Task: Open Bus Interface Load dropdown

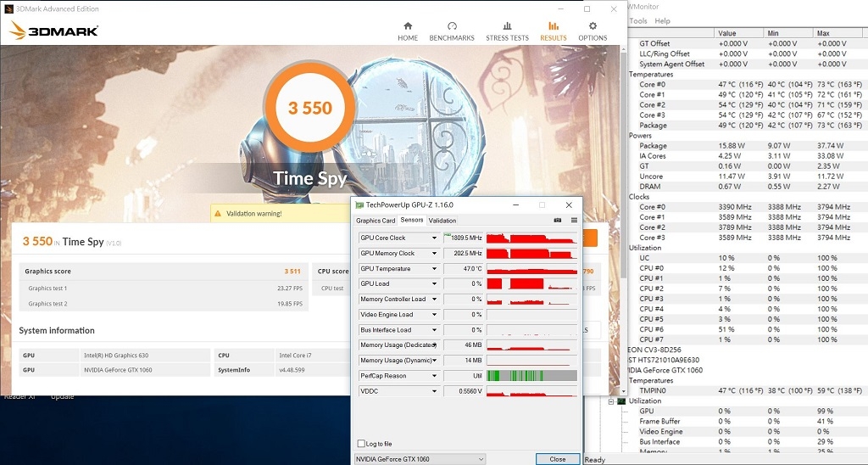Action: coord(435,330)
